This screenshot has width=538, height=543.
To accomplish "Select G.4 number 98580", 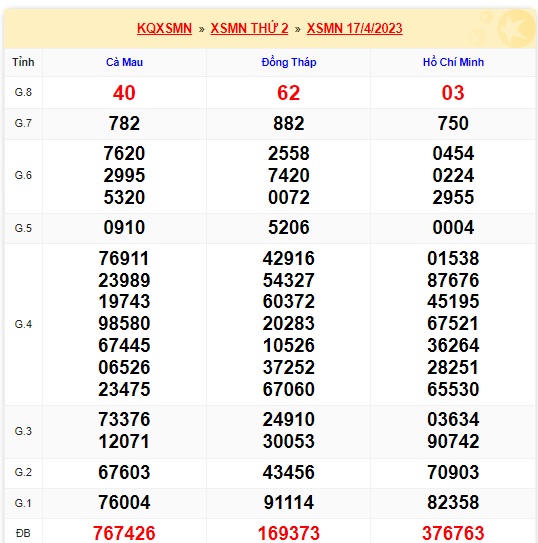I will pyautogui.click(x=124, y=323).
